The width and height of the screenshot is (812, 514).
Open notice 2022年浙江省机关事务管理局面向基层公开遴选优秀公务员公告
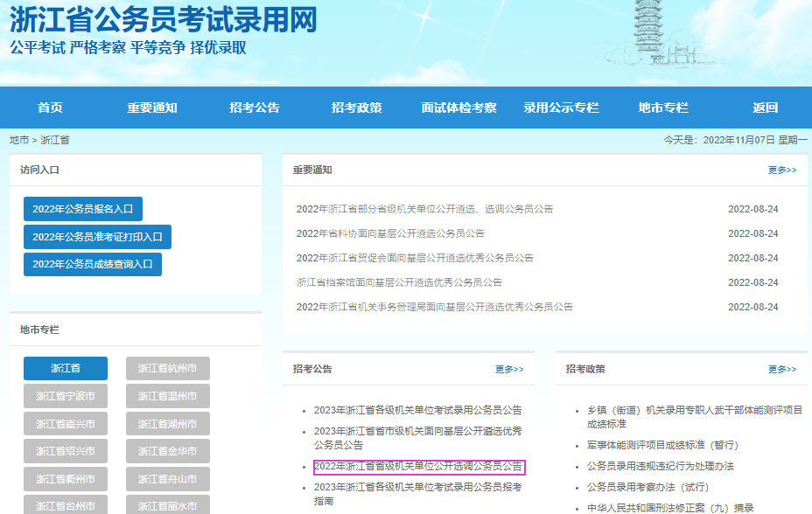click(x=435, y=307)
